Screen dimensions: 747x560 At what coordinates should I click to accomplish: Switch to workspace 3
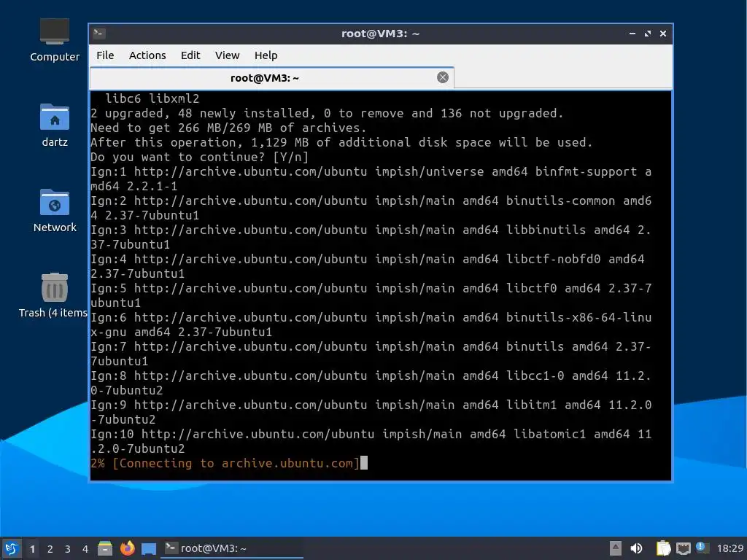pos(68,549)
